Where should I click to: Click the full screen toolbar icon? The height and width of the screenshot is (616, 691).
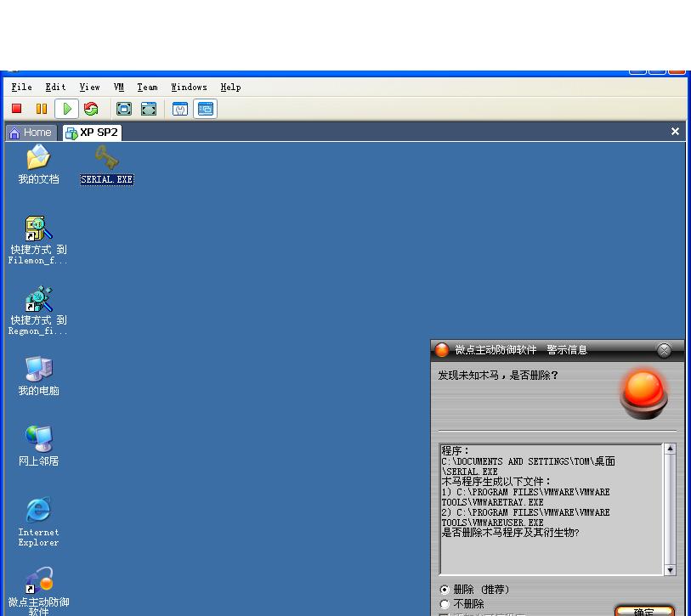click(124, 109)
